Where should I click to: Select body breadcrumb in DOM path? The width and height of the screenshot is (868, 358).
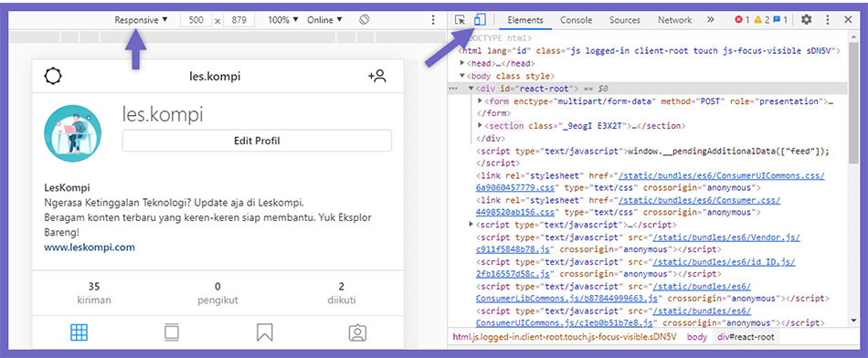tap(697, 336)
